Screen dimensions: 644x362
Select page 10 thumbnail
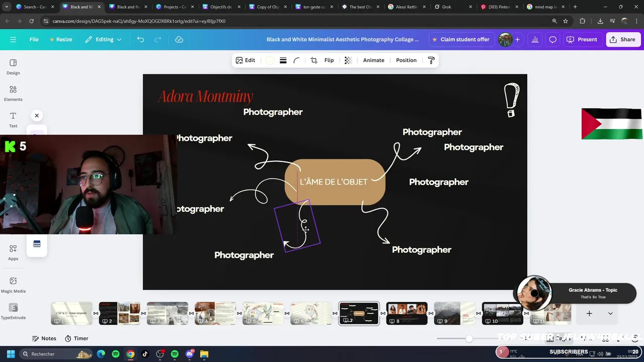click(502, 313)
